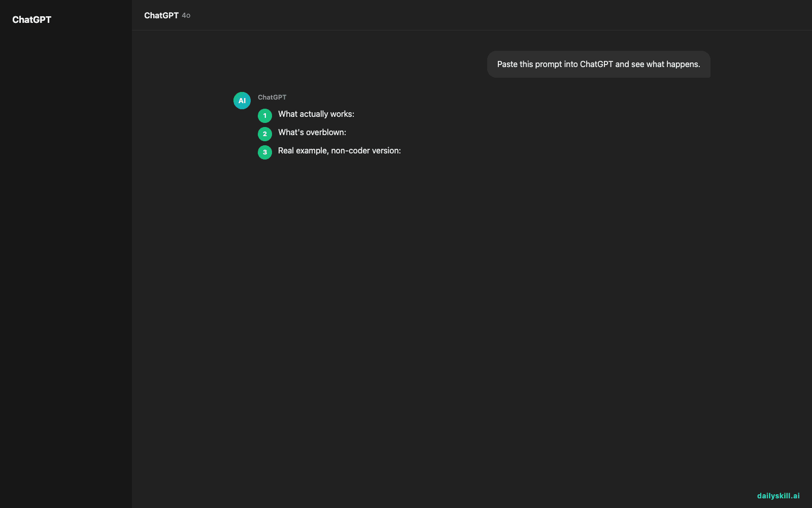Open the ChatGPT 4o model selector
This screenshot has height=508, width=812.
(167, 15)
